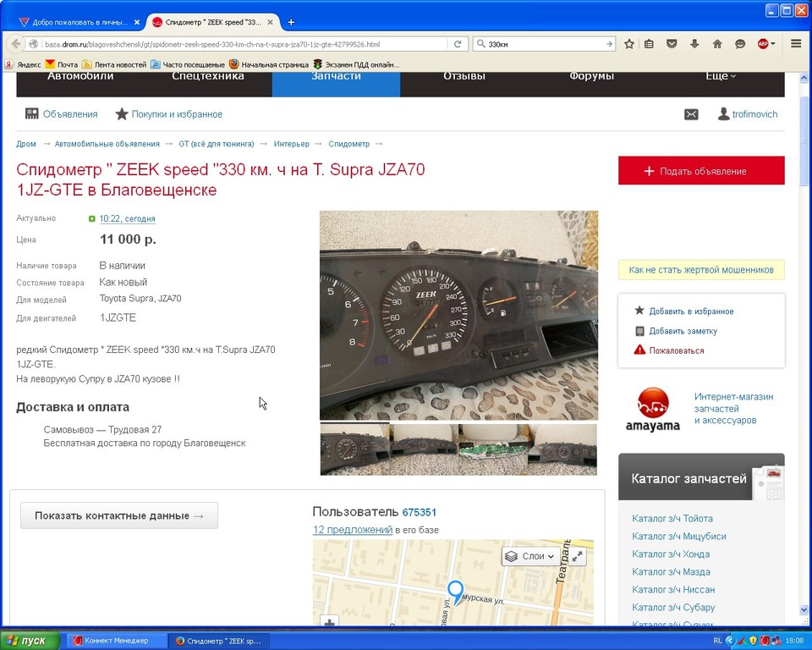Select the fourth listing thumbnail
812x650 pixels.
pyautogui.click(x=562, y=449)
